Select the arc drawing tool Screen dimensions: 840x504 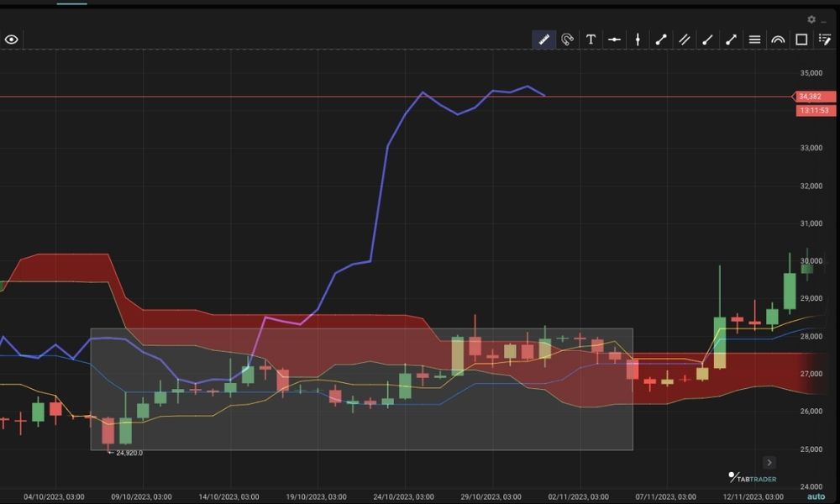778,39
